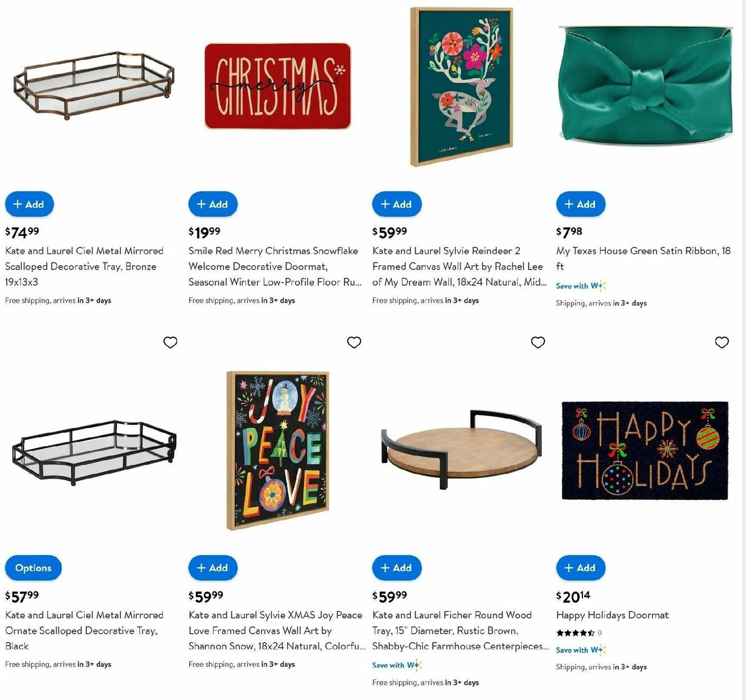The width and height of the screenshot is (749, 700).
Task: Open Options for the black ornate scalloped tray
Action: (32, 568)
